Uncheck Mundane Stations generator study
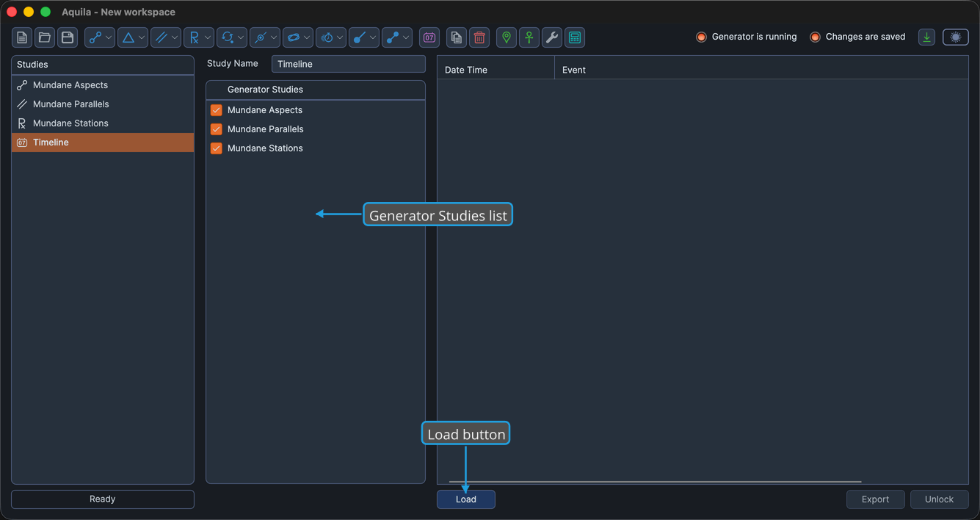Viewport: 980px width, 520px height. pyautogui.click(x=216, y=148)
